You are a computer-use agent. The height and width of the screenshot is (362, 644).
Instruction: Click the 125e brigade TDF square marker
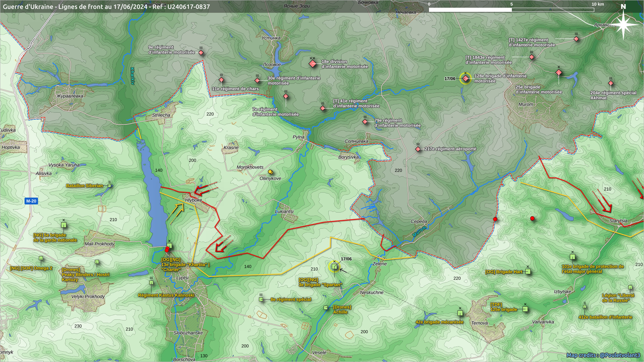point(525,309)
